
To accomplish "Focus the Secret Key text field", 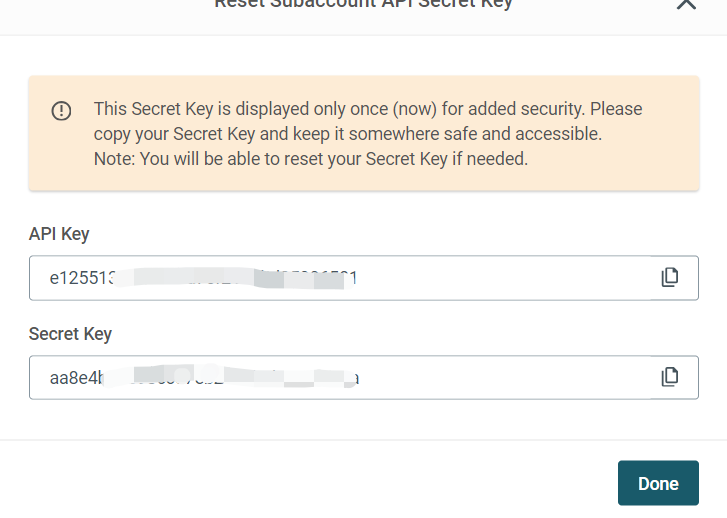I will pos(364,377).
